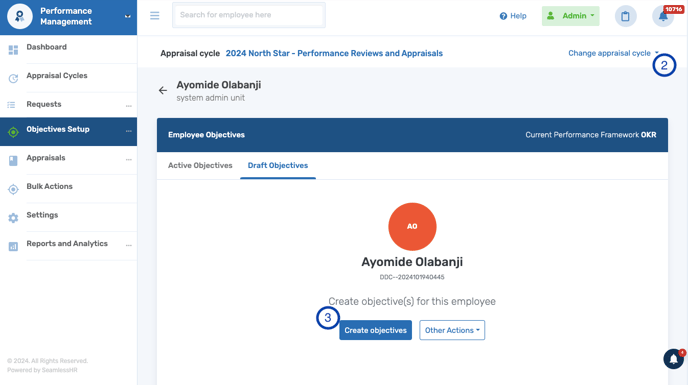688x385 pixels.
Task: Click the clipboard icon in top bar
Action: [625, 16]
